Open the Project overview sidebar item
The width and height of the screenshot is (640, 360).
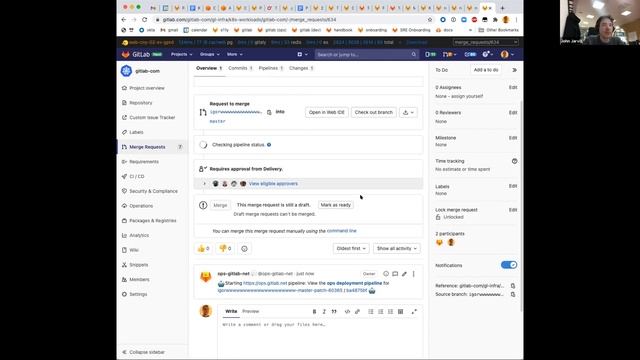click(x=144, y=88)
